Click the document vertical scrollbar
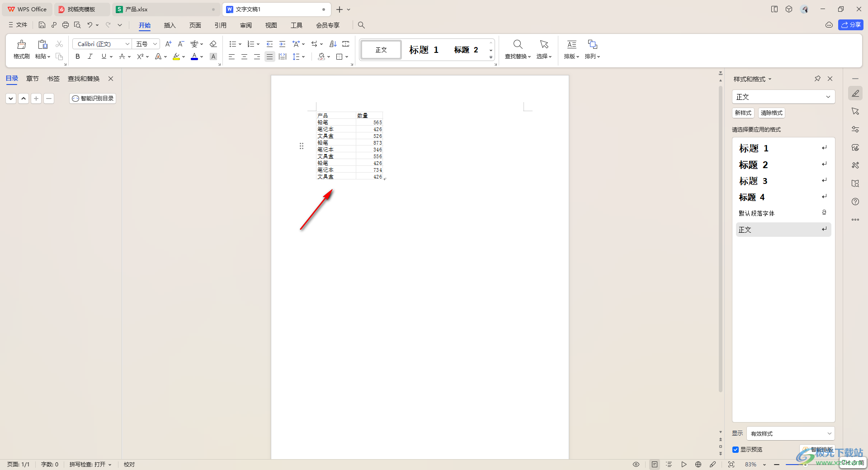 tap(721, 239)
